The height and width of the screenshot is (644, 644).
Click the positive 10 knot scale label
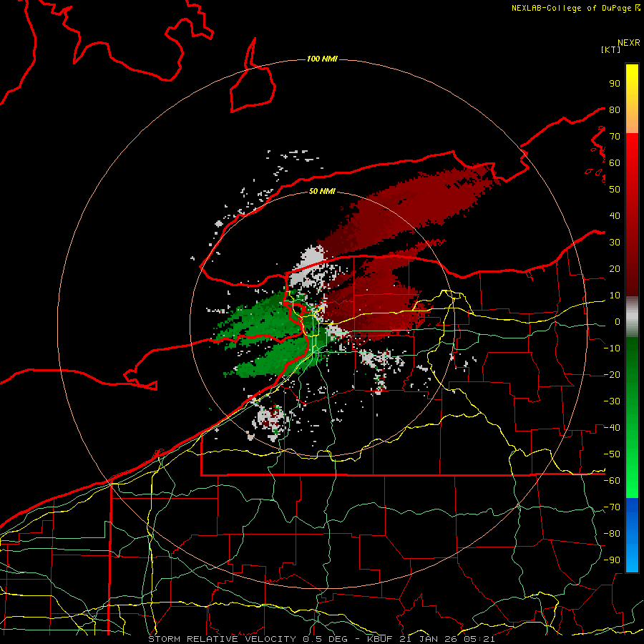coord(615,296)
